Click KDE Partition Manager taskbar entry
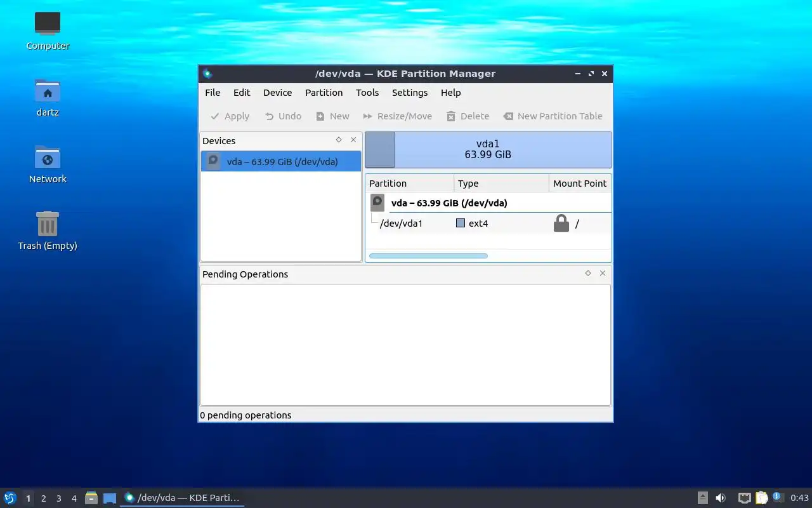Screen dimensions: 812x508 click(182, 498)
